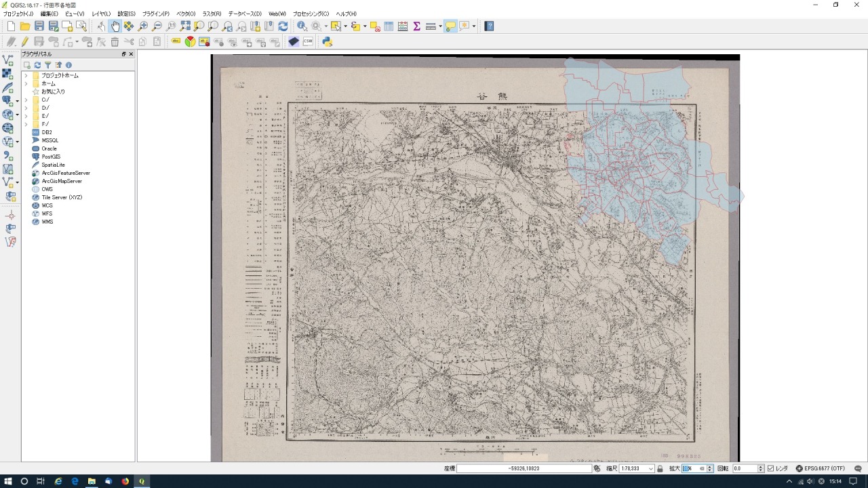Open a project using the yellow folder icon
Image resolution: width=868 pixels, height=488 pixels.
pos(25,26)
